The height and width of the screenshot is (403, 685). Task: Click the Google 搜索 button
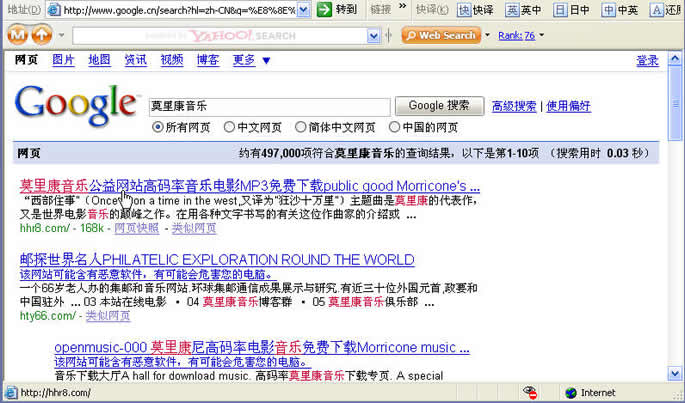click(x=439, y=106)
